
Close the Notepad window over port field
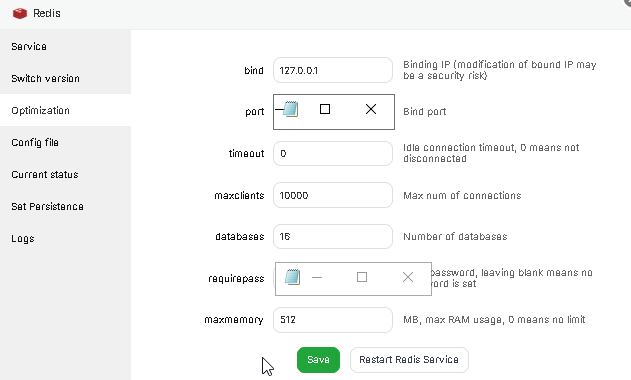tap(371, 109)
